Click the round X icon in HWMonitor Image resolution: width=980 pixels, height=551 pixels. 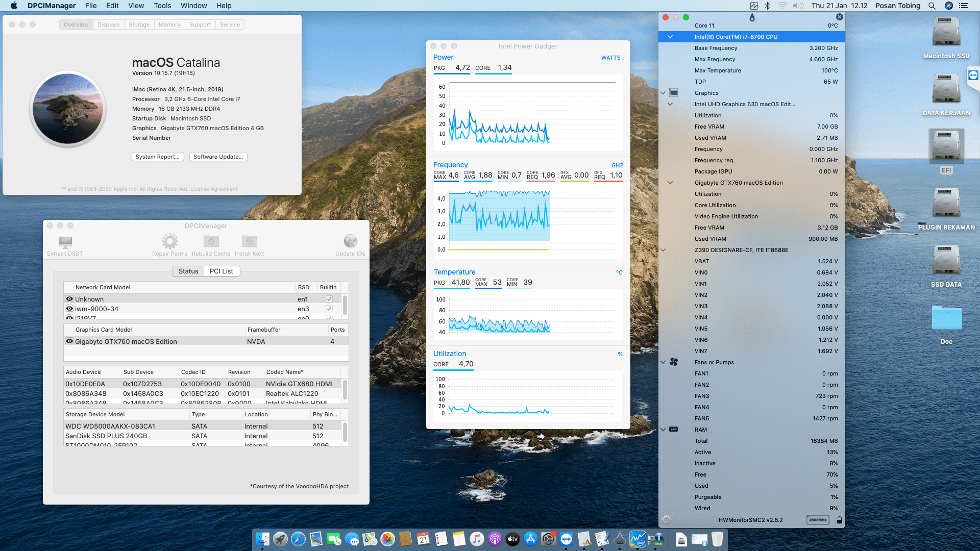[x=840, y=17]
